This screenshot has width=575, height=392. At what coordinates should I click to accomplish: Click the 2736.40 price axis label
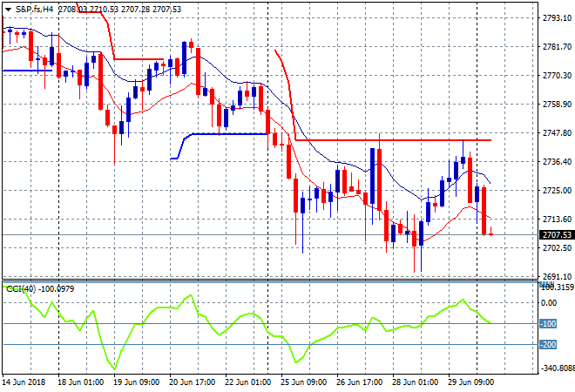click(557, 161)
